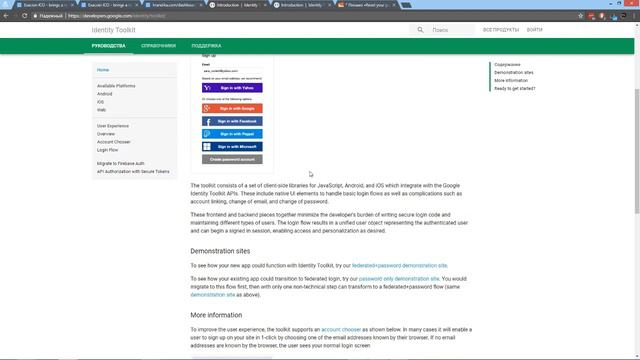The width and height of the screenshot is (640, 360).
Task: Open password only demonstration site link
Action: pyautogui.click(x=399, y=279)
